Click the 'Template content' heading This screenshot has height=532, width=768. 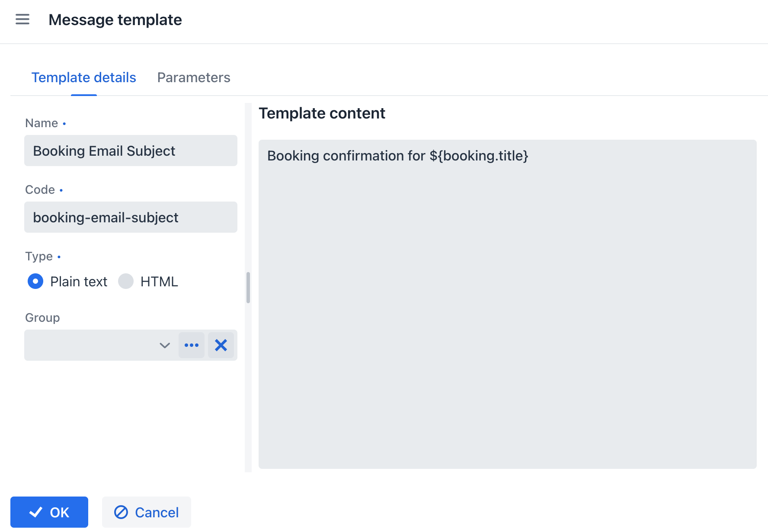click(x=322, y=113)
